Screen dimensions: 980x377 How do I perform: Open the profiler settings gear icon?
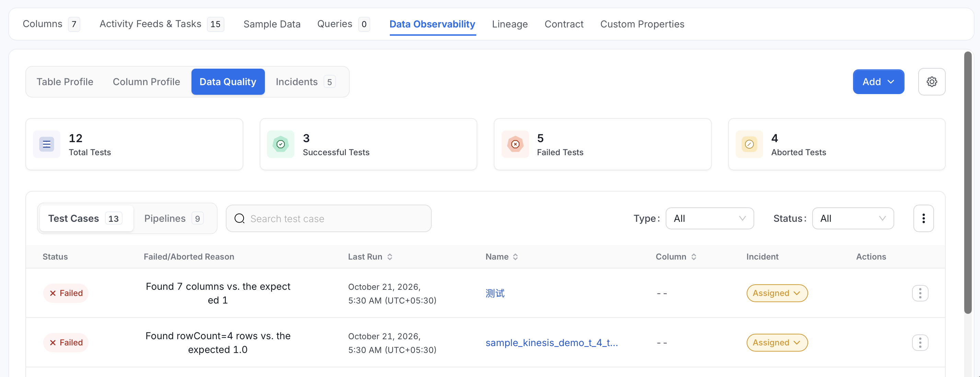click(x=931, y=81)
